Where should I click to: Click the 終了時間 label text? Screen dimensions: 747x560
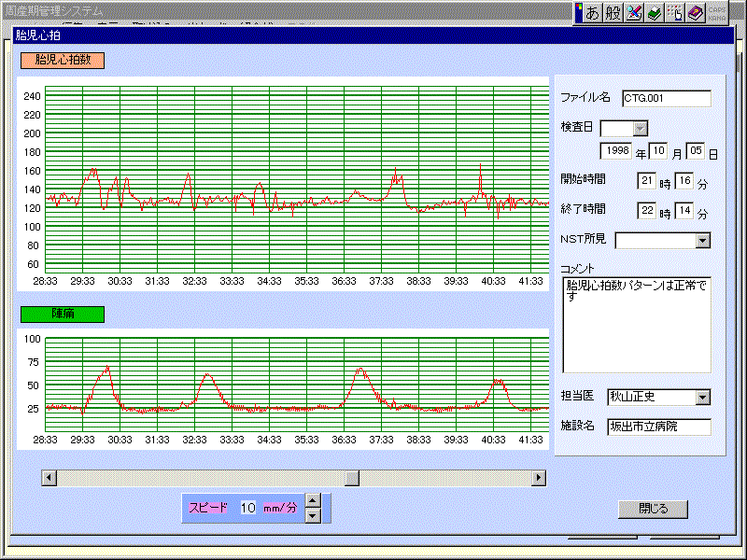[583, 209]
